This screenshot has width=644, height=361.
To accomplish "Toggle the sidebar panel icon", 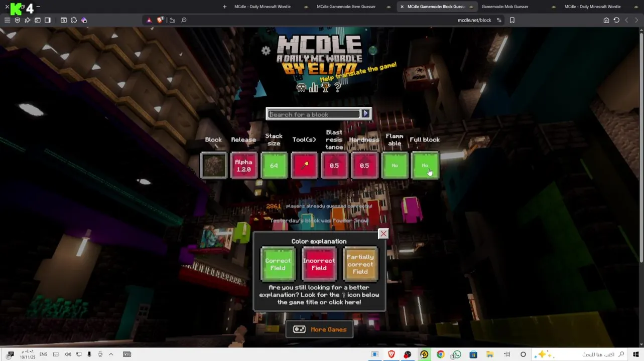I will click(47, 20).
